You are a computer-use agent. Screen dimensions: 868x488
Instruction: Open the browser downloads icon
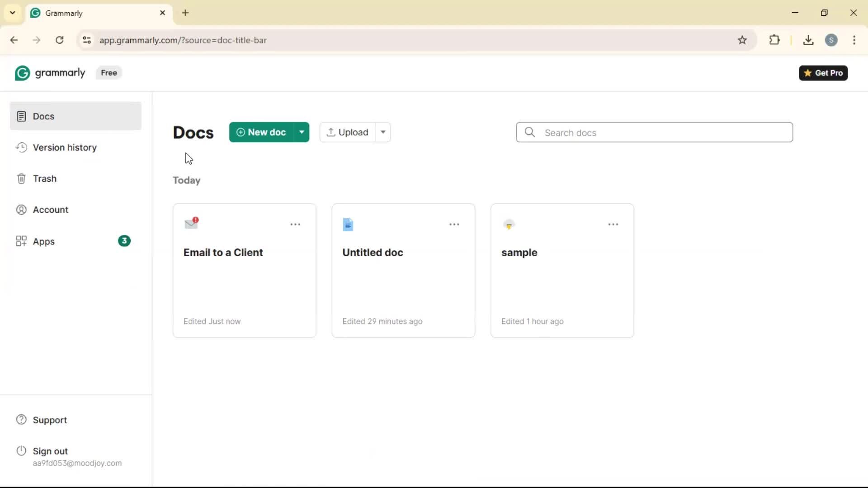tap(808, 40)
